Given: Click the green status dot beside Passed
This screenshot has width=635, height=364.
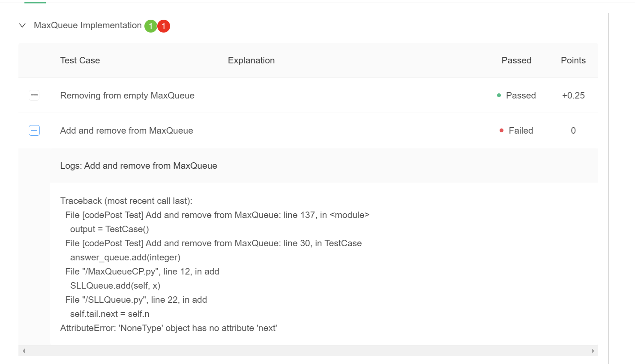Looking at the screenshot, I should click(x=498, y=95).
